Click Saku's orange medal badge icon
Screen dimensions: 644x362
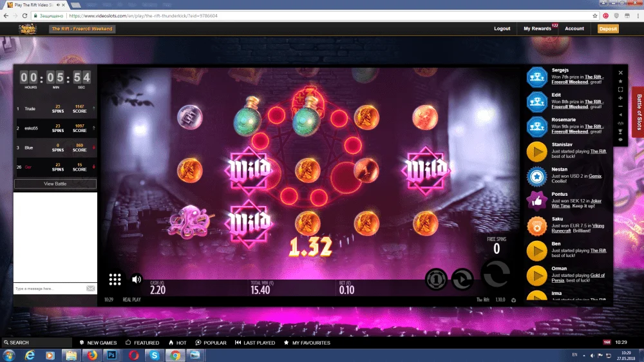(x=537, y=226)
